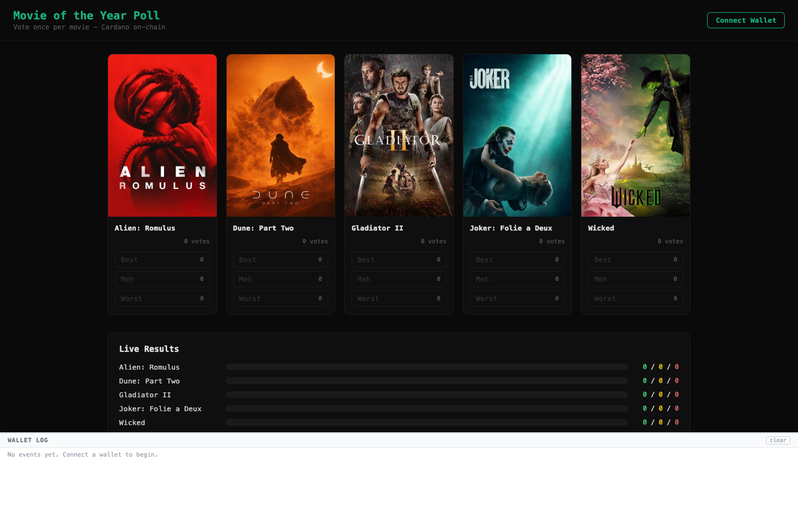Click Dune: Part Two in Live Results
Screen dimensions: 798x532
click(x=150, y=381)
